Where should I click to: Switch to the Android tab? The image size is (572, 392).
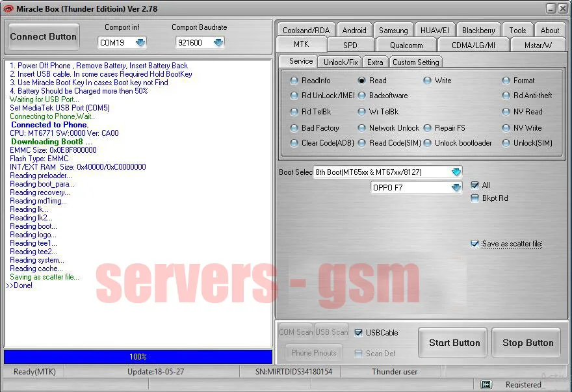pos(354,31)
